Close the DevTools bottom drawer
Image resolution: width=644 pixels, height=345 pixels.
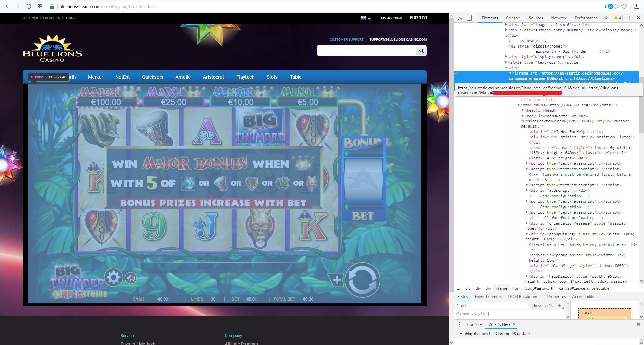pos(639,324)
